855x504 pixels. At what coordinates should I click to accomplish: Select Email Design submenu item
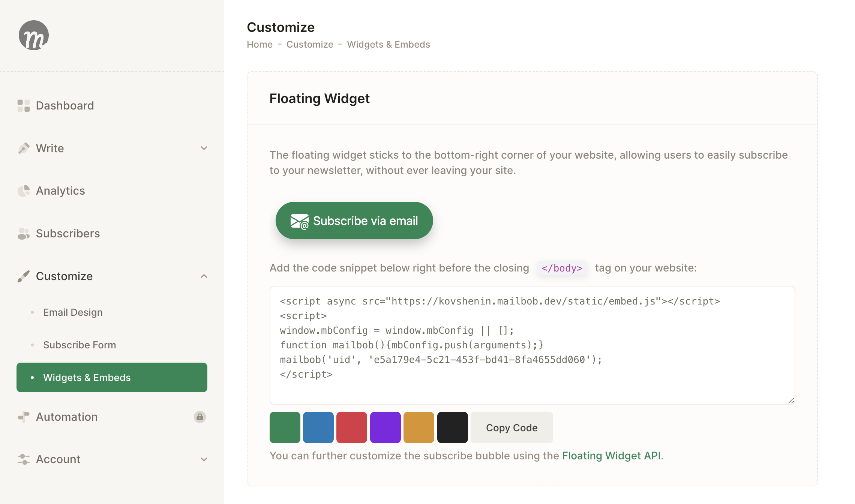pyautogui.click(x=73, y=312)
